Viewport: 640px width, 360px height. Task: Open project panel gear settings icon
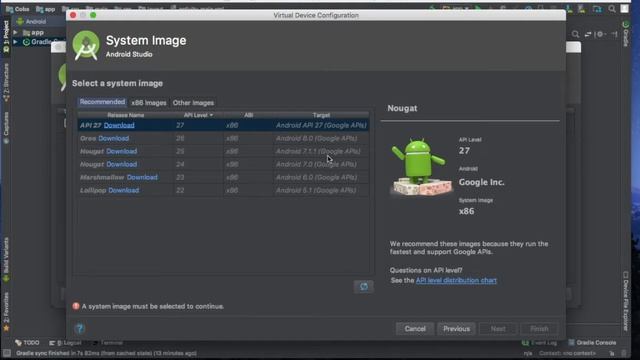pyautogui.click(x=600, y=34)
